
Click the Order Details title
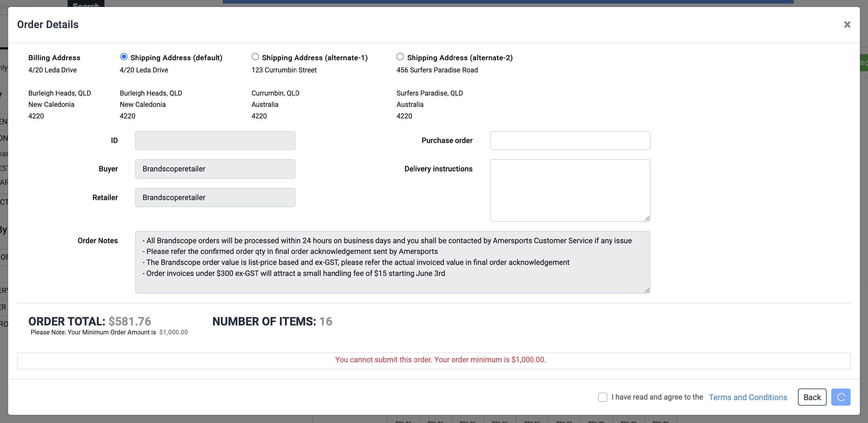pyautogui.click(x=48, y=25)
